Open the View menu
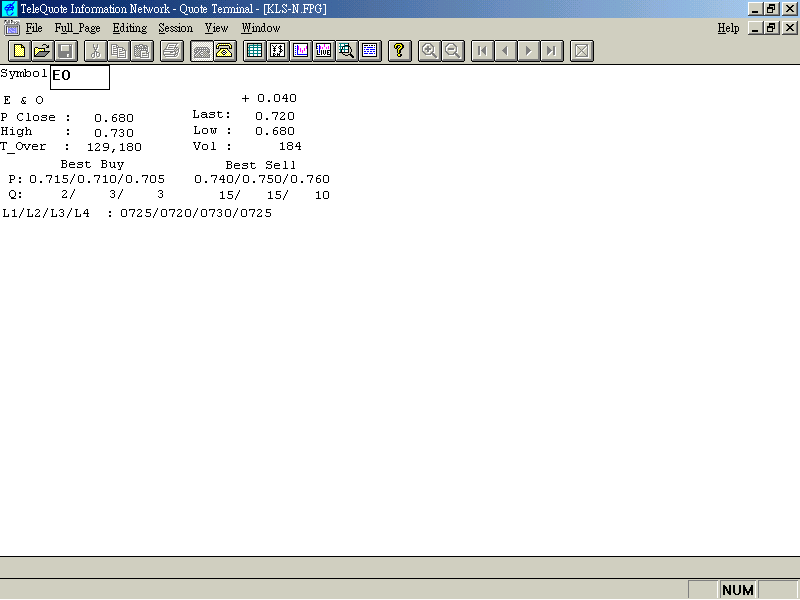 (x=216, y=28)
